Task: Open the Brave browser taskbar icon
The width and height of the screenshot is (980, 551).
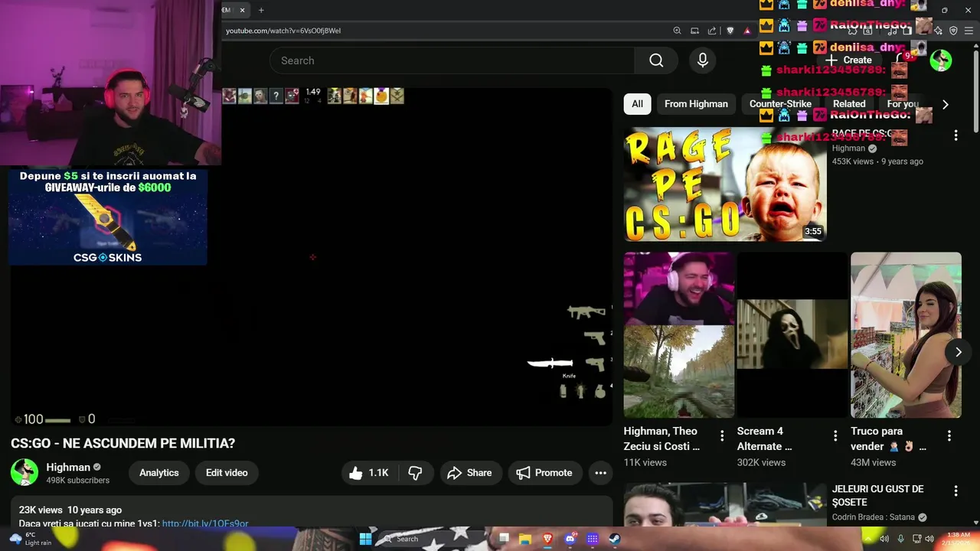Action: (547, 539)
